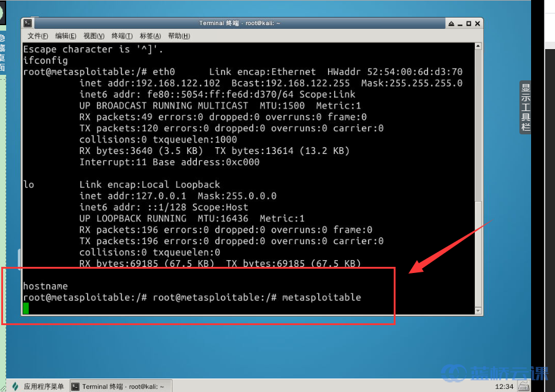
Task: Open the 帮助(H) menu
Action: click(178, 36)
